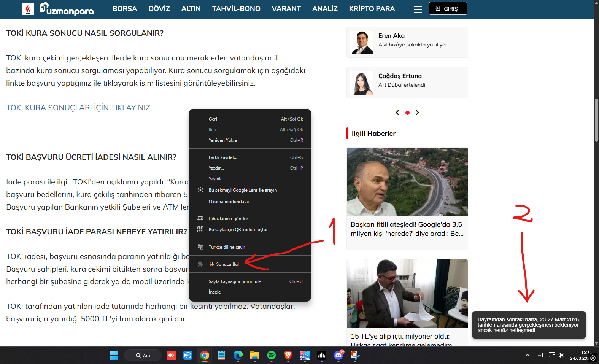
Task: Click the GİRİŞ login button
Action: 448,8
